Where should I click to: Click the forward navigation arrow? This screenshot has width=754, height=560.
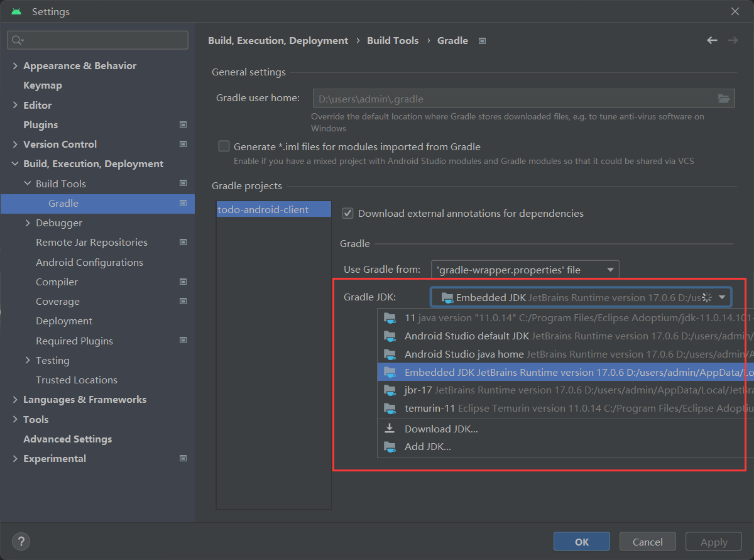pyautogui.click(x=733, y=40)
